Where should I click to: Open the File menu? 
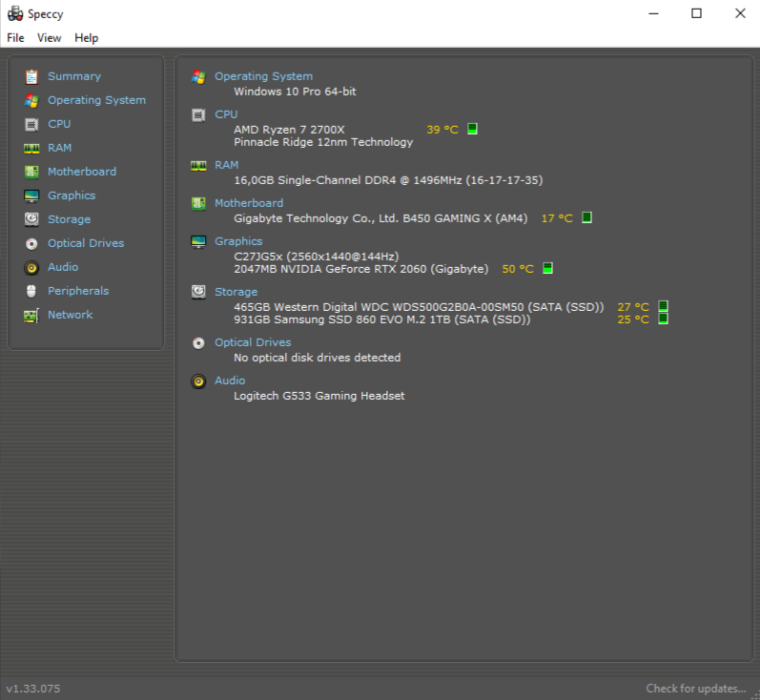coord(15,38)
